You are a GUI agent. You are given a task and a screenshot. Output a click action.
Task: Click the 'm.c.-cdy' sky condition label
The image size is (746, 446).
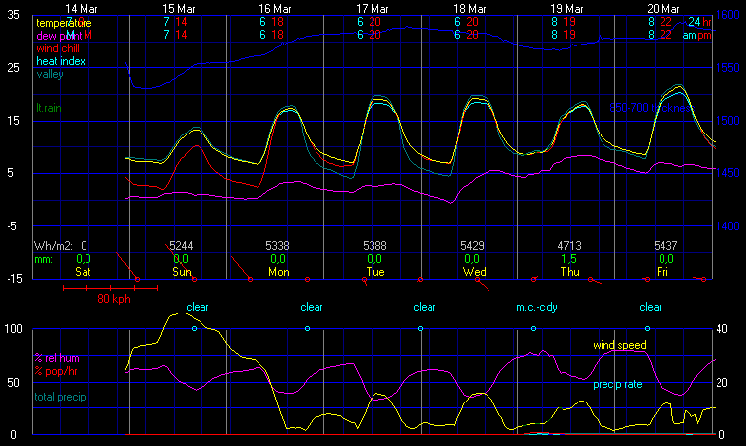click(x=535, y=308)
